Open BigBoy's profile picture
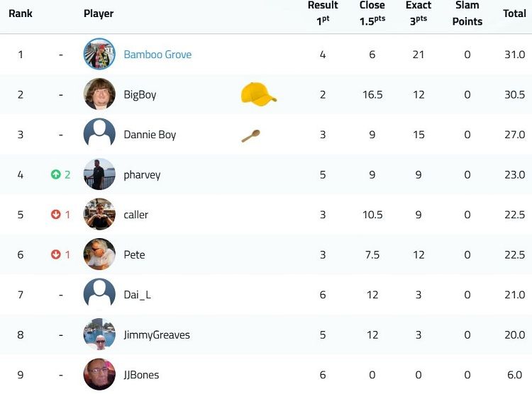This screenshot has width=532, height=394. click(99, 94)
